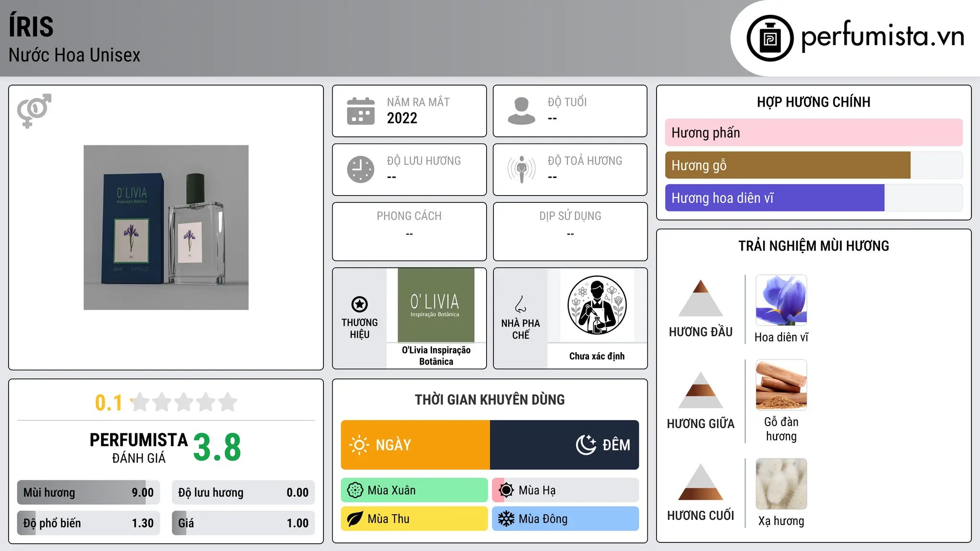
Task: Click the unisex gender symbol icon
Action: click(34, 110)
